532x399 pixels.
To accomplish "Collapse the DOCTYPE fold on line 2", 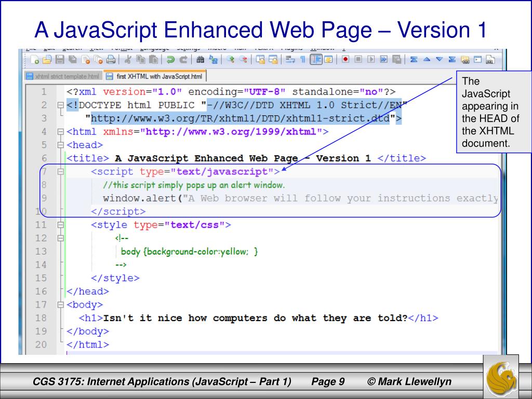I will coord(60,105).
